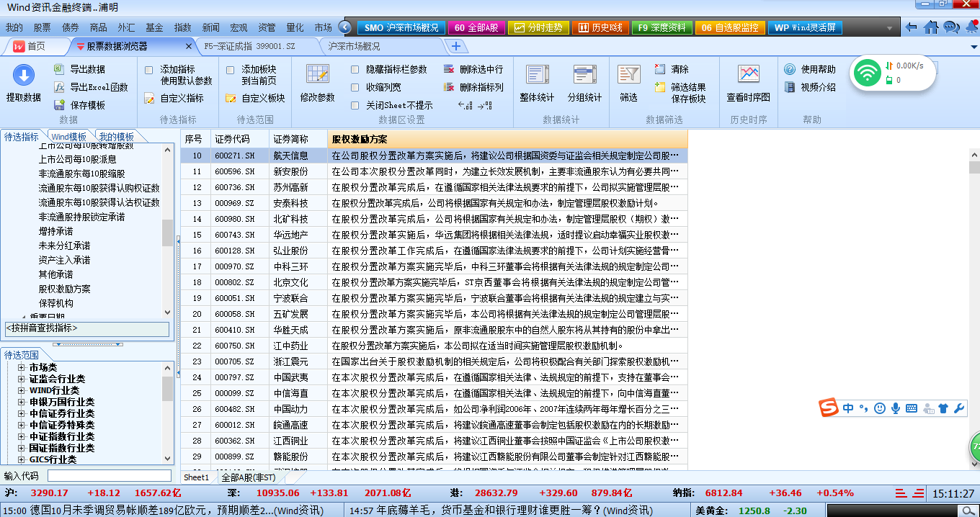
Task: Open shortcut bar dropdown arrow after Wind灵活屏
Action: [889, 29]
